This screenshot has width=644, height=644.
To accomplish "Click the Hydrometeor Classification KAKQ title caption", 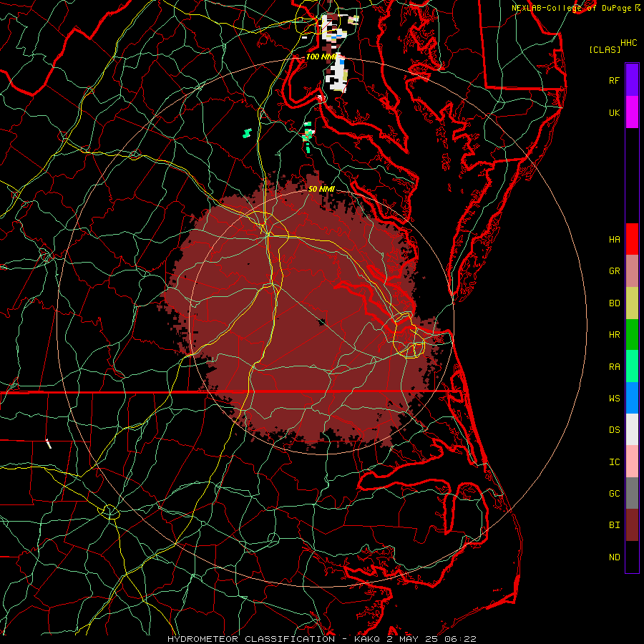I will (321, 639).
